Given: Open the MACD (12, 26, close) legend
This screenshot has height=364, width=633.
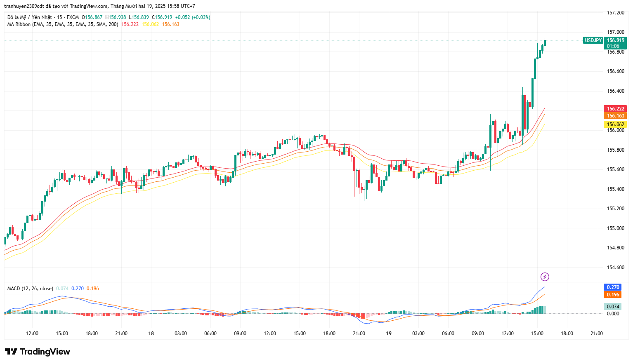Looking at the screenshot, I should 30,289.
